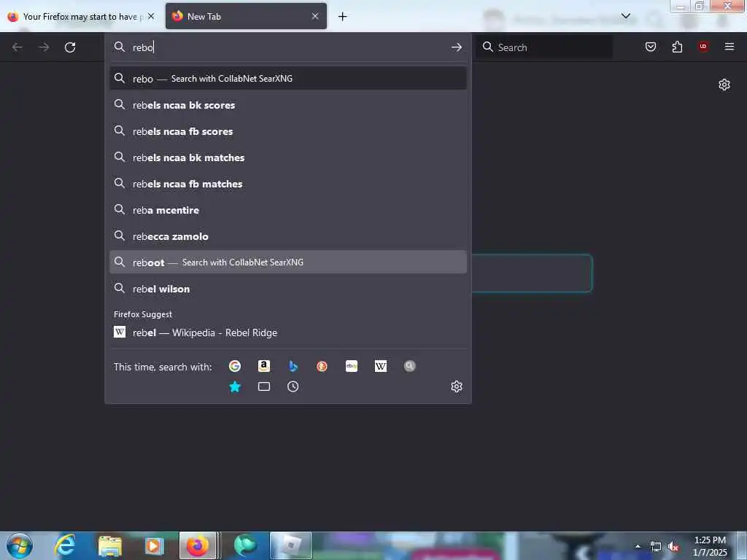
Task: Search this time with Google icon
Action: point(235,366)
